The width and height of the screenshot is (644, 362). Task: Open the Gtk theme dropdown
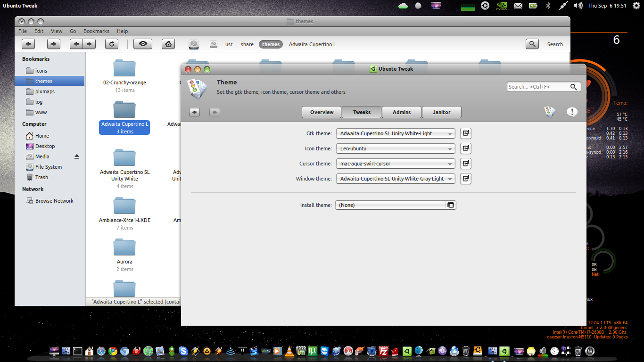point(396,133)
